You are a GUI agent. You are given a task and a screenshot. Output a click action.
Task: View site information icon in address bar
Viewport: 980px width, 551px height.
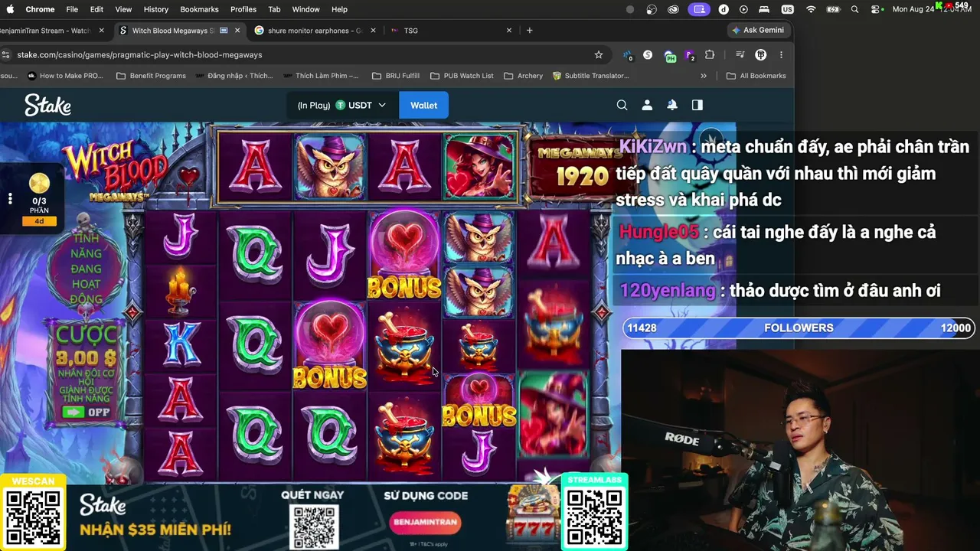point(6,54)
